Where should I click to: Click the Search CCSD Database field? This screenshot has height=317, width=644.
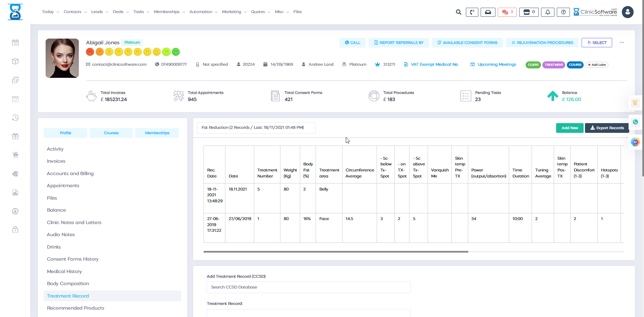point(308,287)
